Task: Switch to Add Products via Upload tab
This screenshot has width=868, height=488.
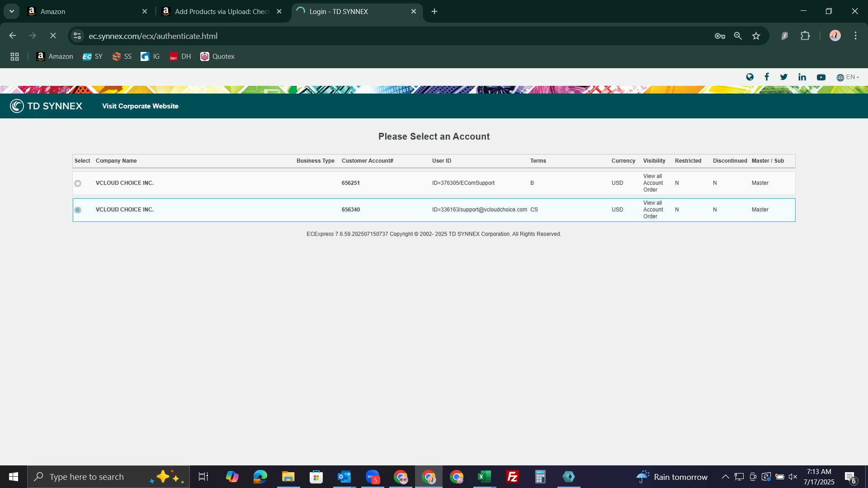Action: point(222,12)
